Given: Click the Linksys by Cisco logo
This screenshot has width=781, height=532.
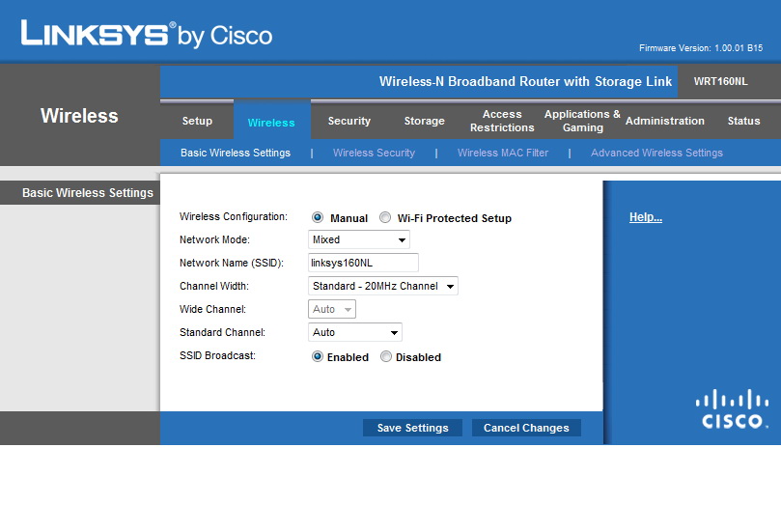Looking at the screenshot, I should 147,35.
